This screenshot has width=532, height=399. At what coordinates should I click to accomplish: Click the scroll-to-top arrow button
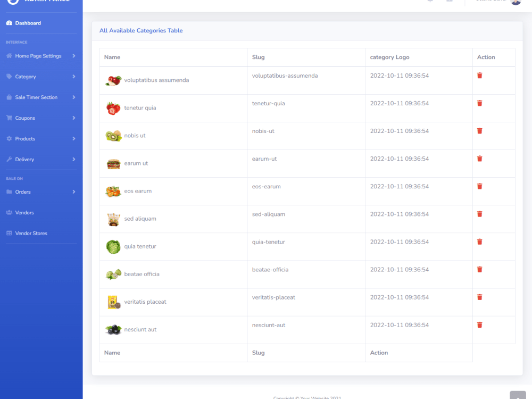[518, 395]
